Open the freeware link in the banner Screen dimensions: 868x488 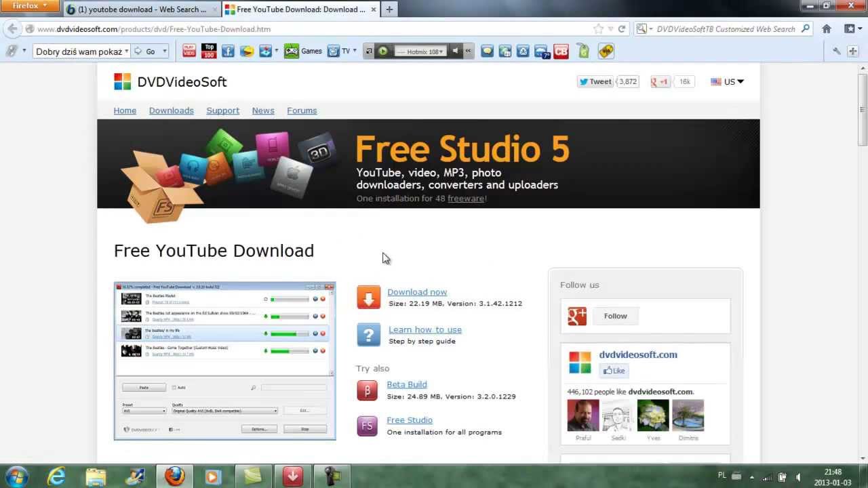[466, 199]
